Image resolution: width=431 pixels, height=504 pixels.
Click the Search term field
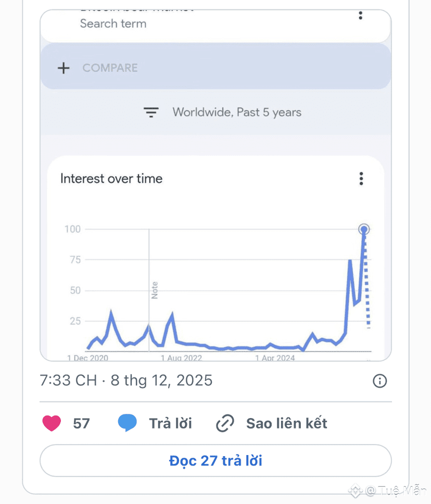click(x=113, y=23)
